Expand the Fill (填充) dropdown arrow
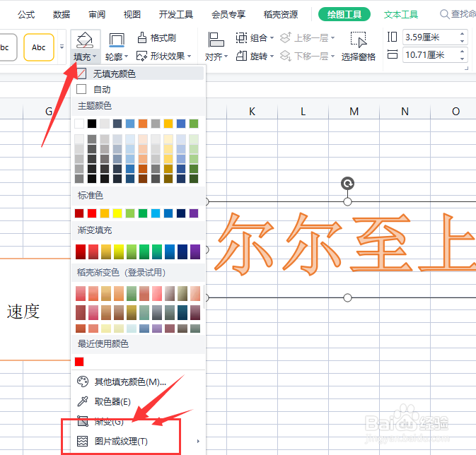The image size is (476, 455). point(94,57)
